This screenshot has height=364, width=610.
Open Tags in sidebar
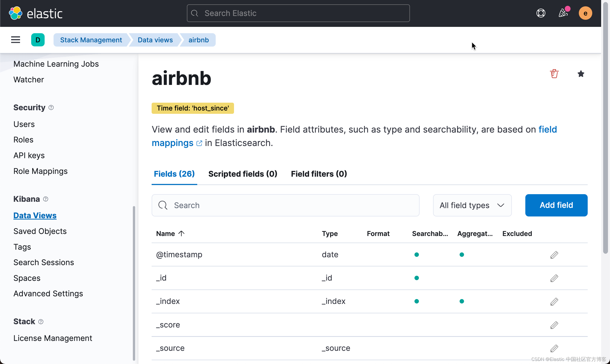[22, 247]
